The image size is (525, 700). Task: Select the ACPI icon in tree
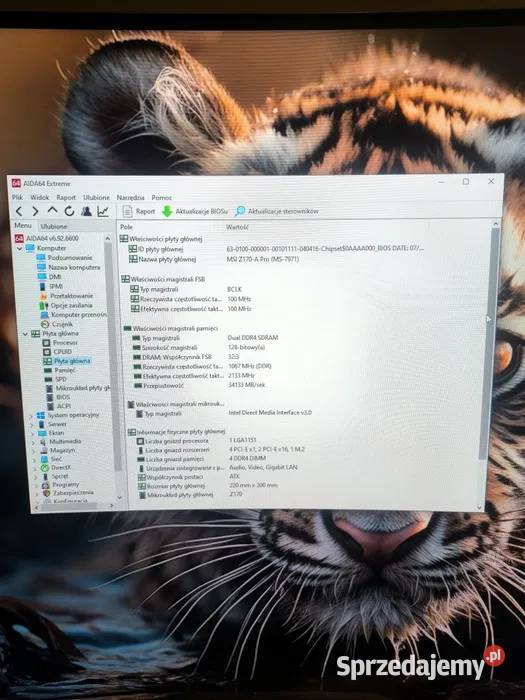pos(50,406)
